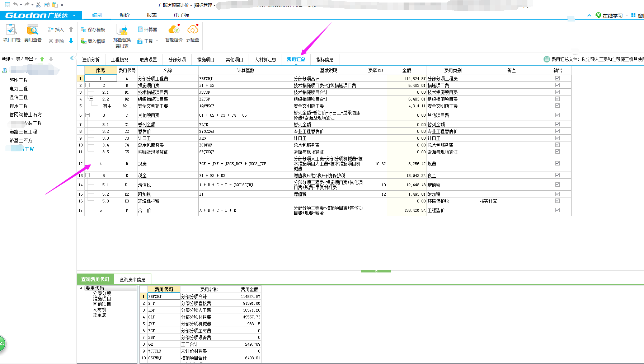
Task: Toggle output checkbox for 增值税 row
Action: [557, 185]
